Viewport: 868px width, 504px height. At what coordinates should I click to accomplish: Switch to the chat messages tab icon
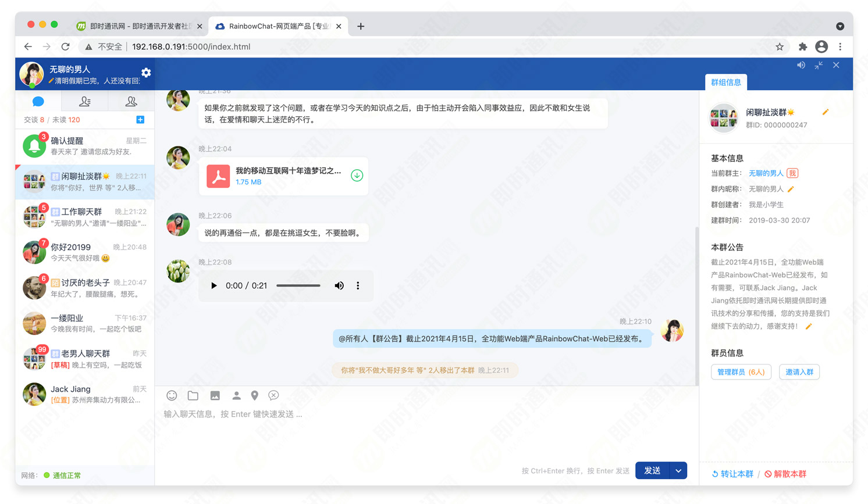point(38,102)
